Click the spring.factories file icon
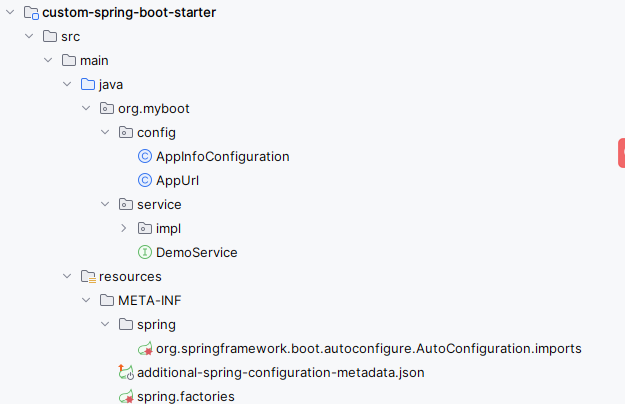The height and width of the screenshot is (404, 625). [126, 397]
